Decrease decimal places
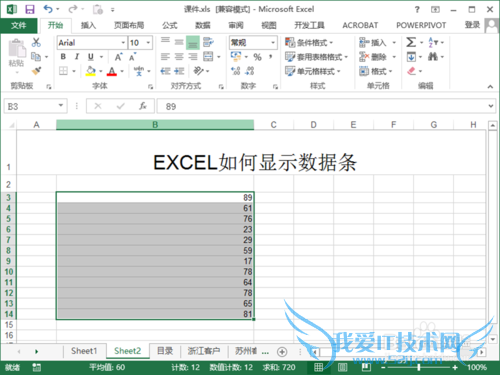 250,71
